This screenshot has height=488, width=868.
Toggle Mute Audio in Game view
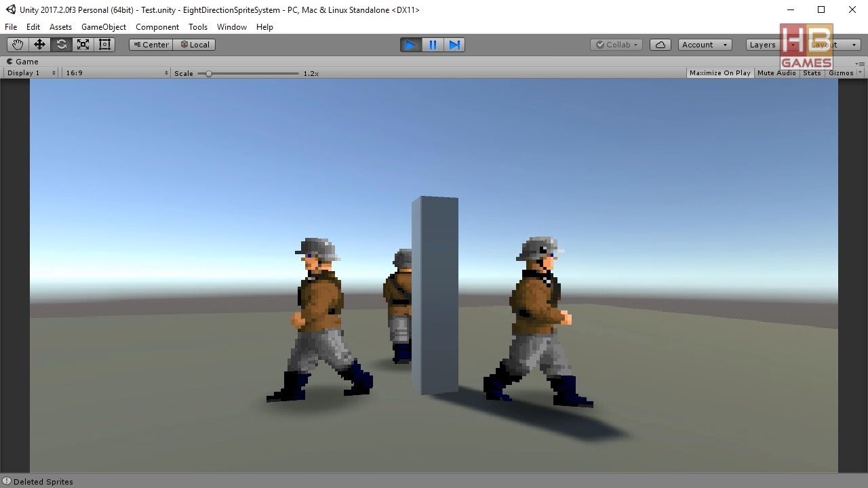[x=776, y=73]
